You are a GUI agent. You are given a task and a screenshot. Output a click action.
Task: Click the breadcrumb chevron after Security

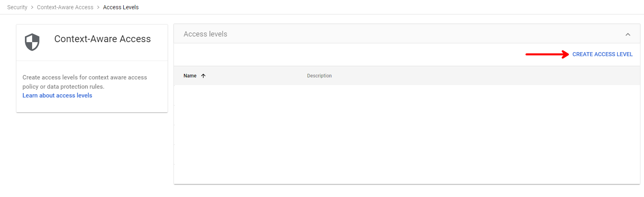pos(32,7)
